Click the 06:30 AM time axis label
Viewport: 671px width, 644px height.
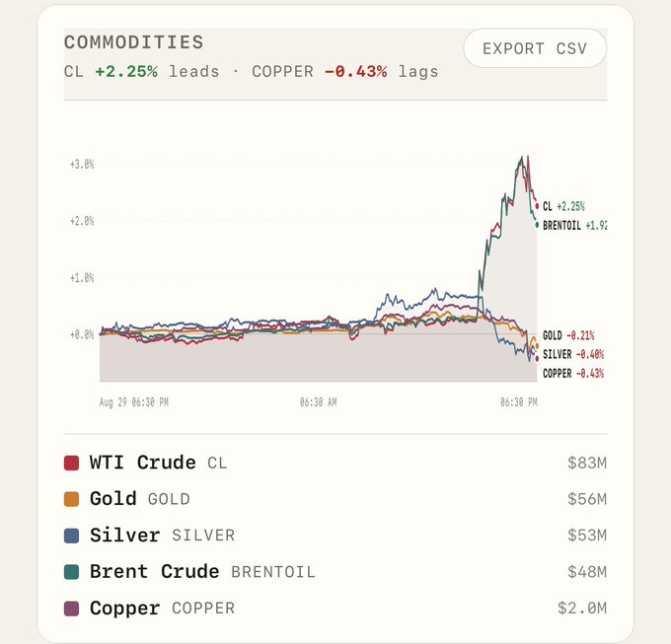coord(319,402)
